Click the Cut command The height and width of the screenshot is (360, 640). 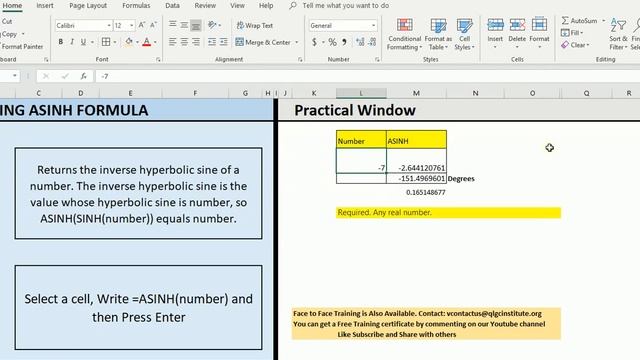click(7, 21)
